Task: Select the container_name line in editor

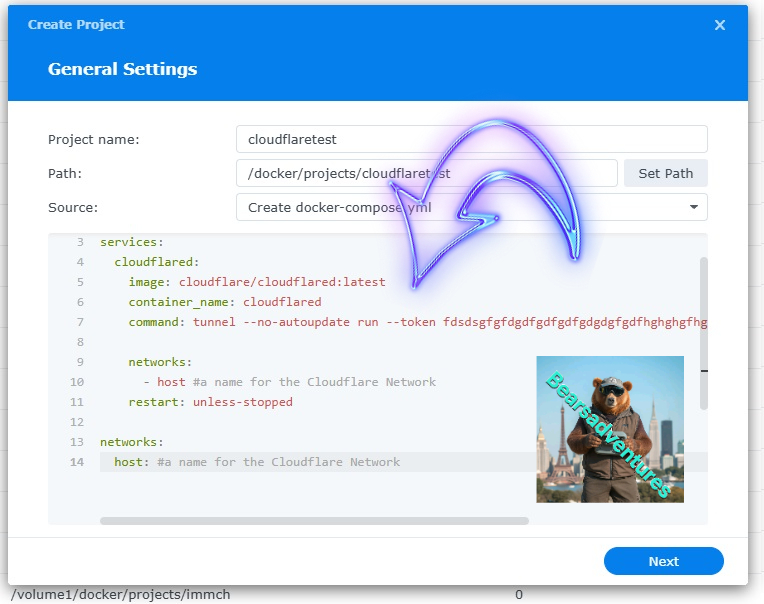Action: click(224, 302)
